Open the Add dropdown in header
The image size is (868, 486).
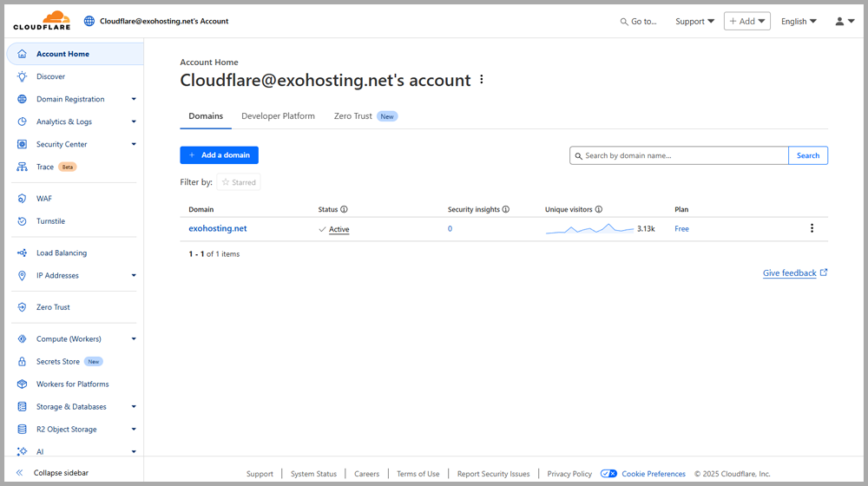click(746, 21)
